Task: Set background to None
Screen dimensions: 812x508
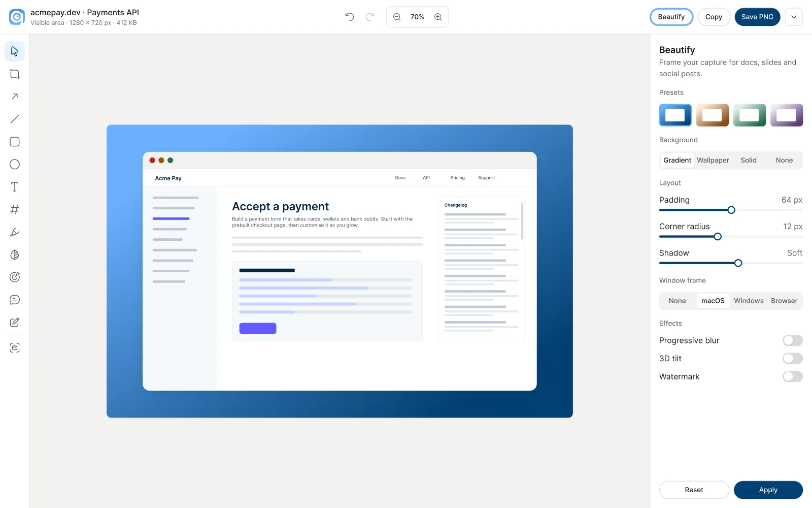Action: pyautogui.click(x=784, y=160)
